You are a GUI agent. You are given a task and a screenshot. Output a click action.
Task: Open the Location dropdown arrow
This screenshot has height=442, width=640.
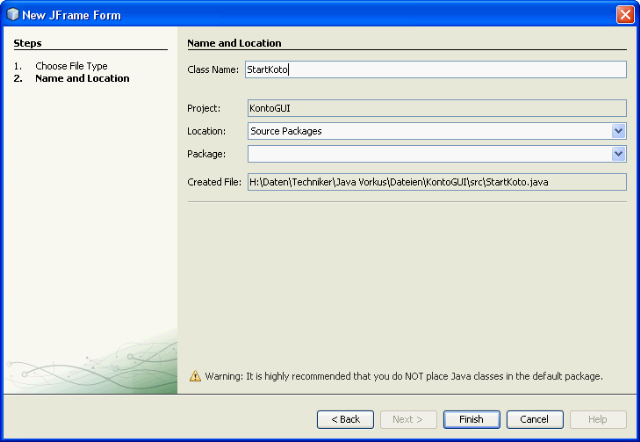(x=618, y=131)
